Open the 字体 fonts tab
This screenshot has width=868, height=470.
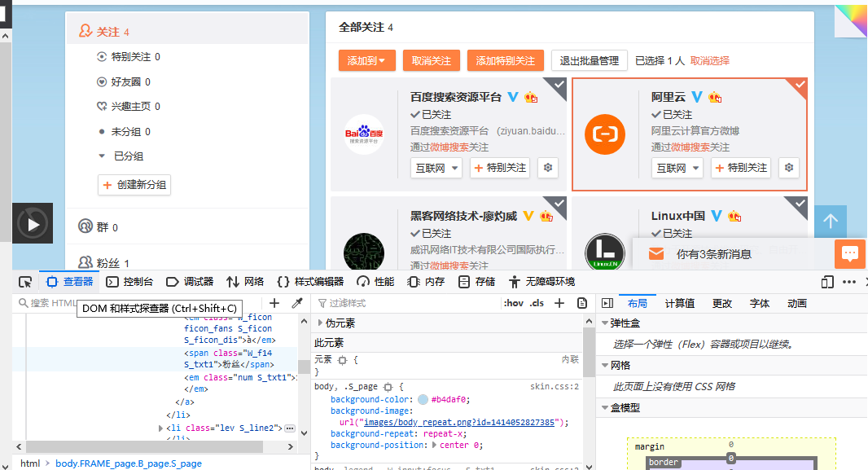[x=760, y=303]
